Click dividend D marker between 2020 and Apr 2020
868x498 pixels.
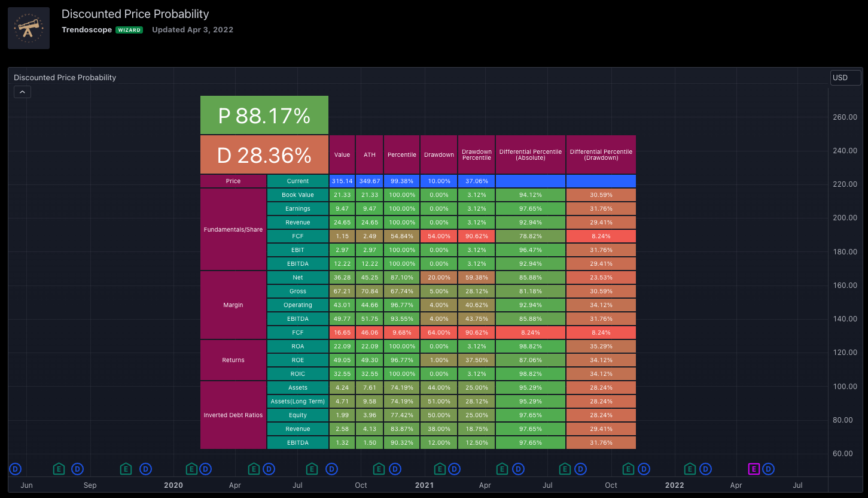[206, 469]
